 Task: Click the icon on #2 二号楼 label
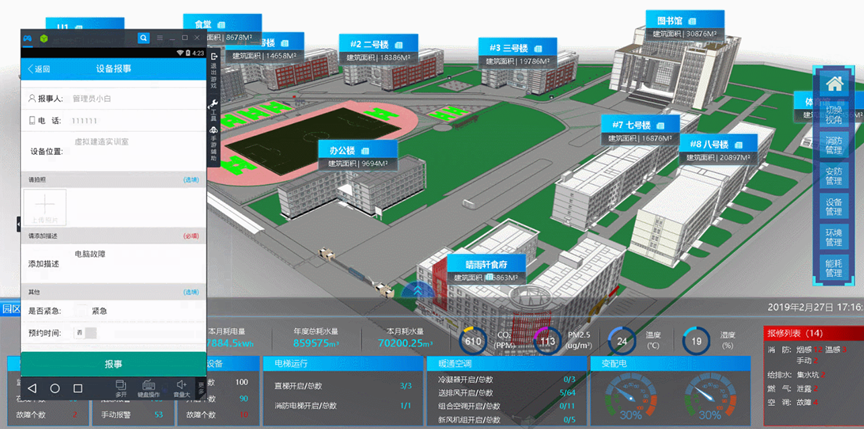(x=398, y=45)
